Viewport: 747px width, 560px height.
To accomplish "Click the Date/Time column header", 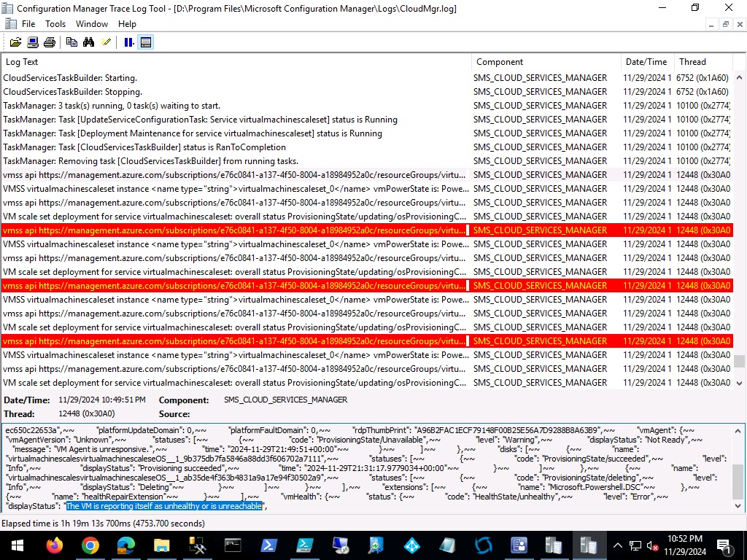I will coord(648,62).
